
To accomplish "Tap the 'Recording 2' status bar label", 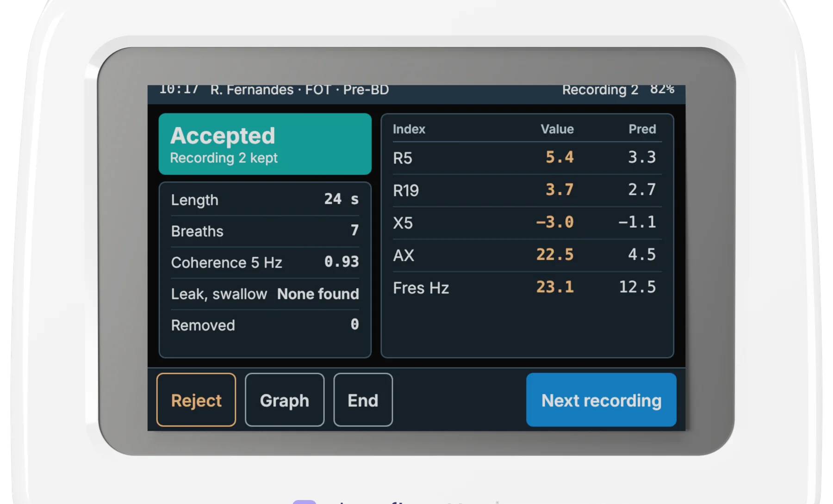I will click(600, 90).
